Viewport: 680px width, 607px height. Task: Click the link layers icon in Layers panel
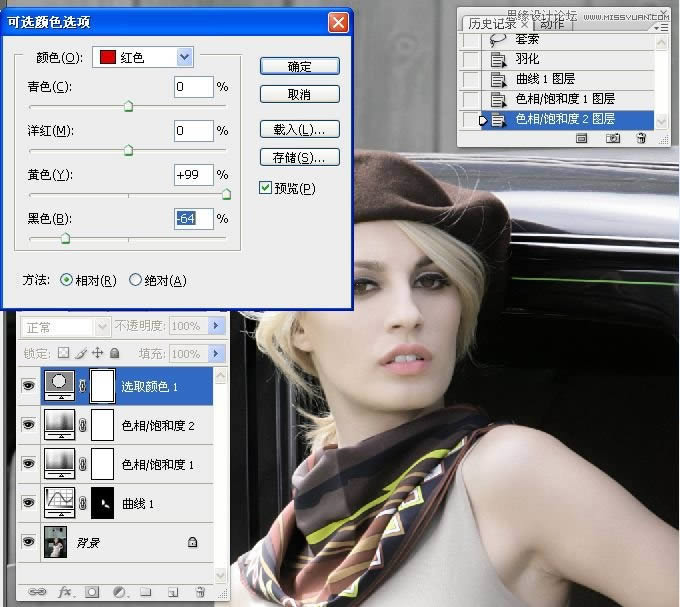pos(38,592)
